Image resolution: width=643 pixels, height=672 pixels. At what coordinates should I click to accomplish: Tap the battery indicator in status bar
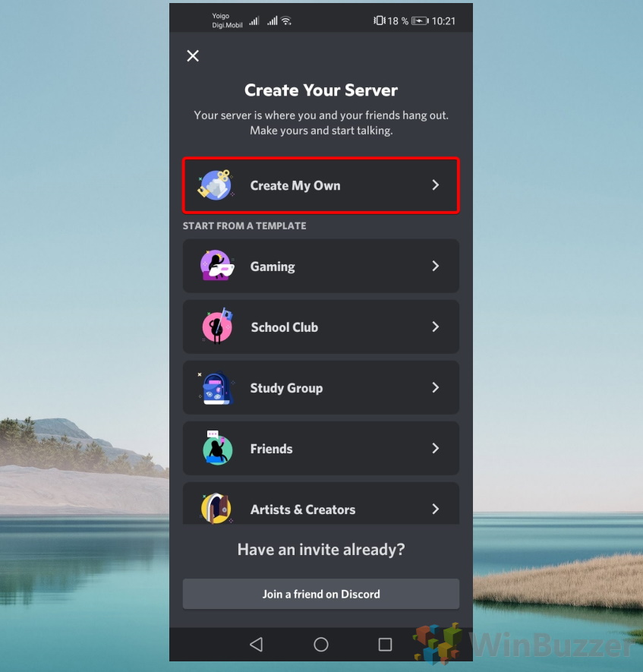(x=420, y=21)
